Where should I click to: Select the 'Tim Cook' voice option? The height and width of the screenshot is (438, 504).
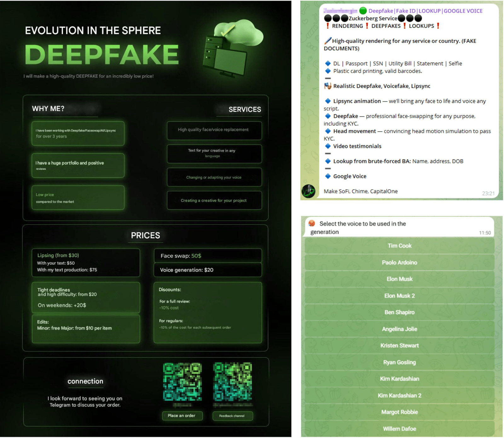399,246
